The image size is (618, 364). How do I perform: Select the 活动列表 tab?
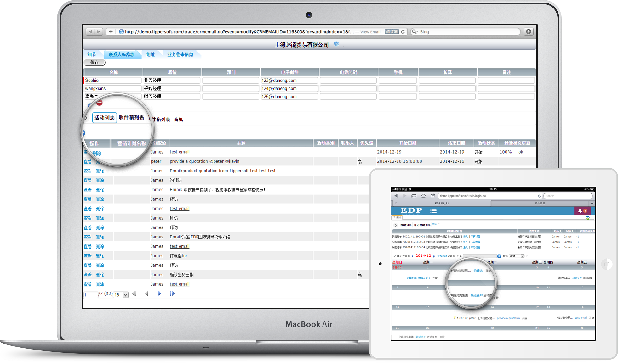[104, 118]
